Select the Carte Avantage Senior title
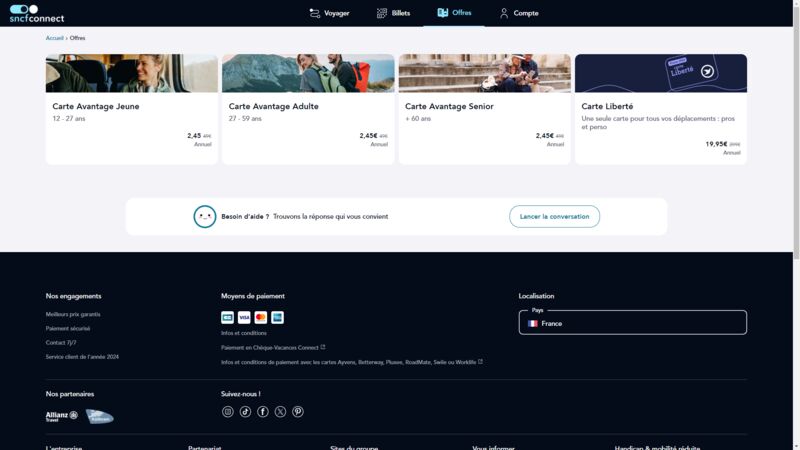The width and height of the screenshot is (800, 450). (x=449, y=106)
